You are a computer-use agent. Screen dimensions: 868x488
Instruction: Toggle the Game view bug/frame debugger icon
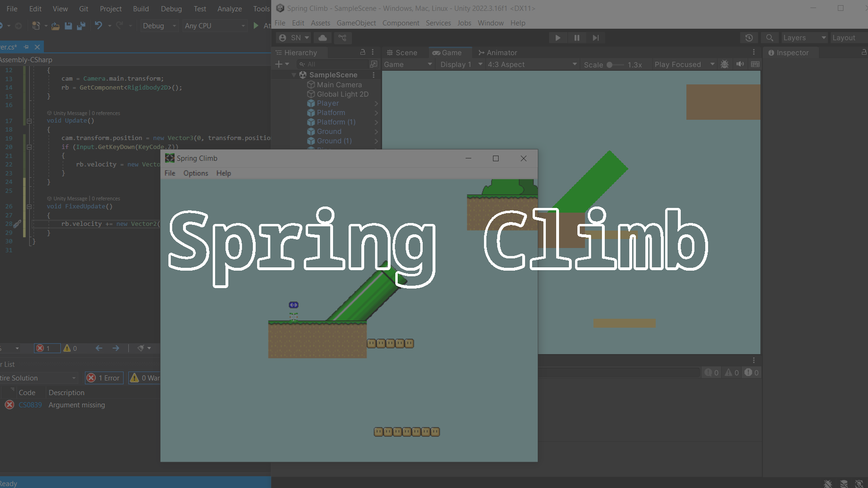coord(725,64)
